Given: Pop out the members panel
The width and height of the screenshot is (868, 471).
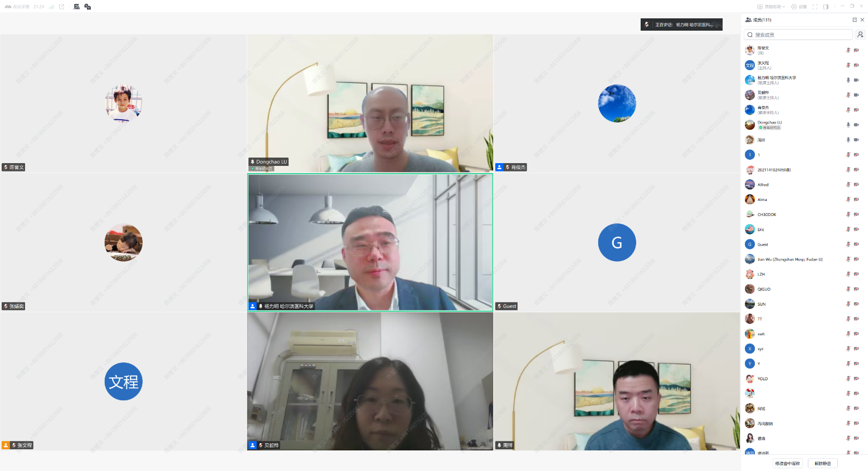Looking at the screenshot, I should tap(855, 19).
